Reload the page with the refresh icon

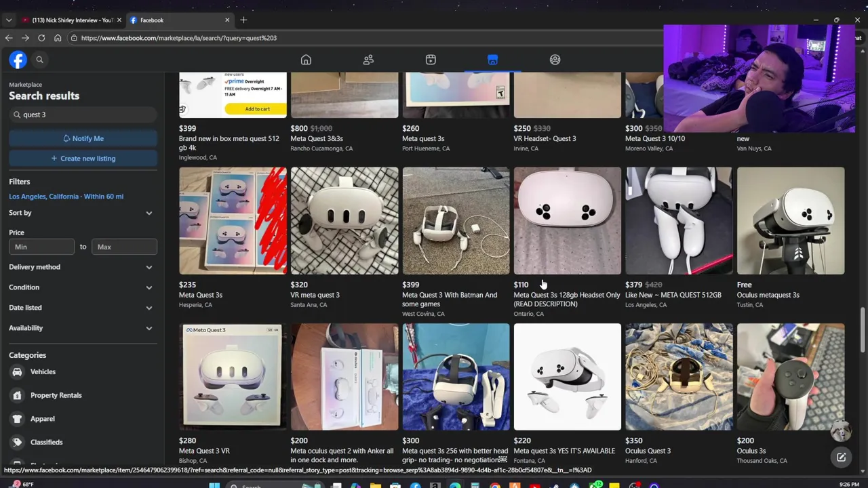click(41, 38)
